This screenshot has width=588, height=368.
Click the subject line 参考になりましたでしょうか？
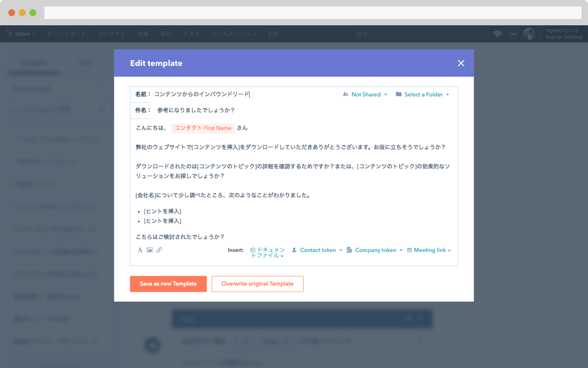coord(196,110)
